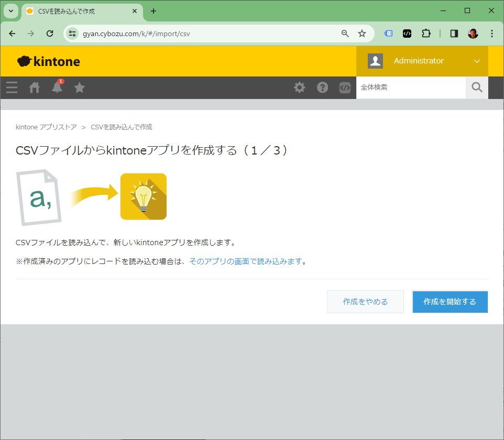Maximize the browser window
This screenshot has width=504, height=440.
pos(467,10)
